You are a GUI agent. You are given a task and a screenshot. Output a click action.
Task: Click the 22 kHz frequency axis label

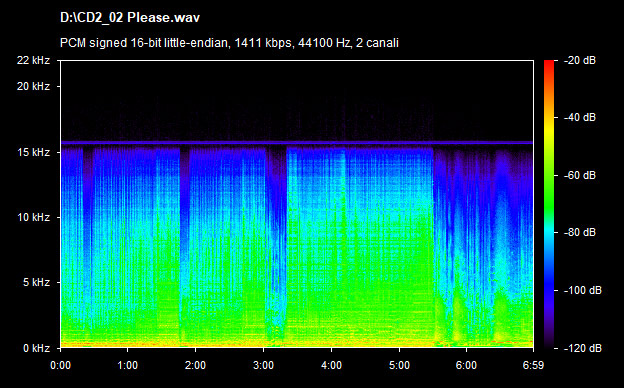click(33, 60)
